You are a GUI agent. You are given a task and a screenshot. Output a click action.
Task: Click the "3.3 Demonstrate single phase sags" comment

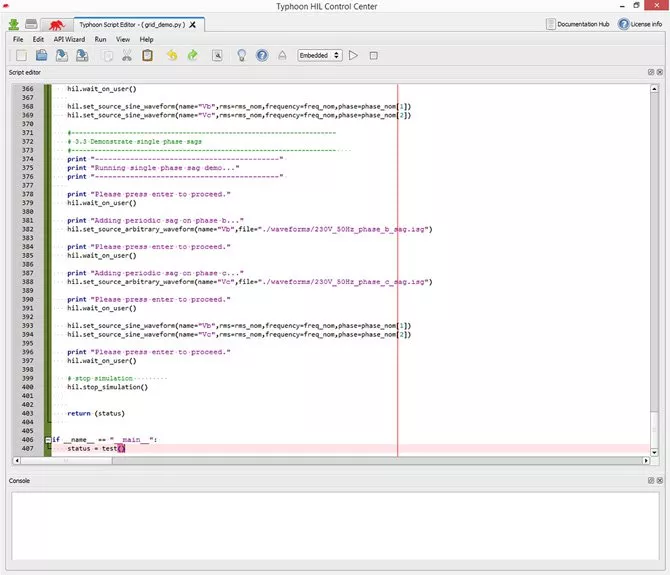tap(135, 141)
